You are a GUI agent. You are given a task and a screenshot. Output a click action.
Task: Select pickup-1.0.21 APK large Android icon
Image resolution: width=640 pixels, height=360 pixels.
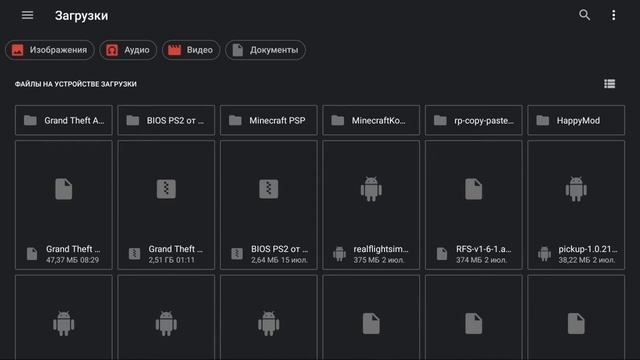click(x=576, y=189)
